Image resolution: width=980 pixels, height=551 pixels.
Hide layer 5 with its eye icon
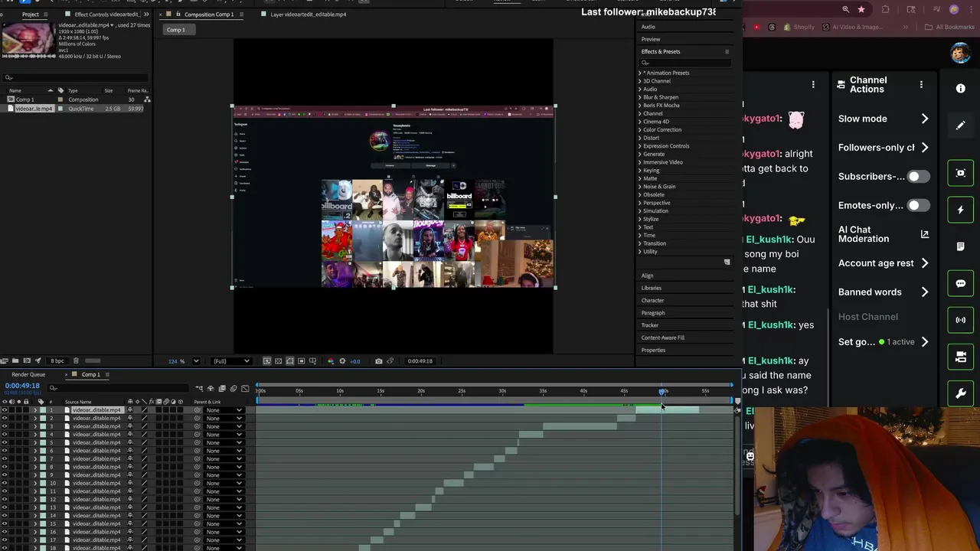click(x=5, y=442)
